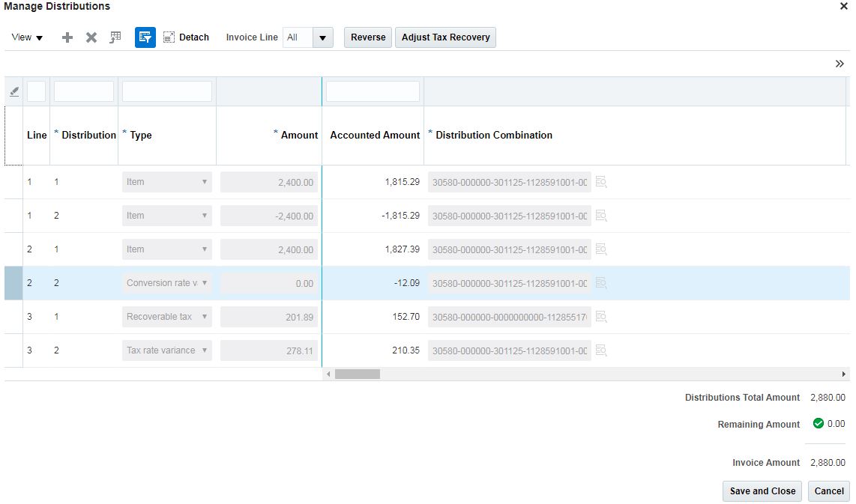Click the Reverse button

click(367, 37)
